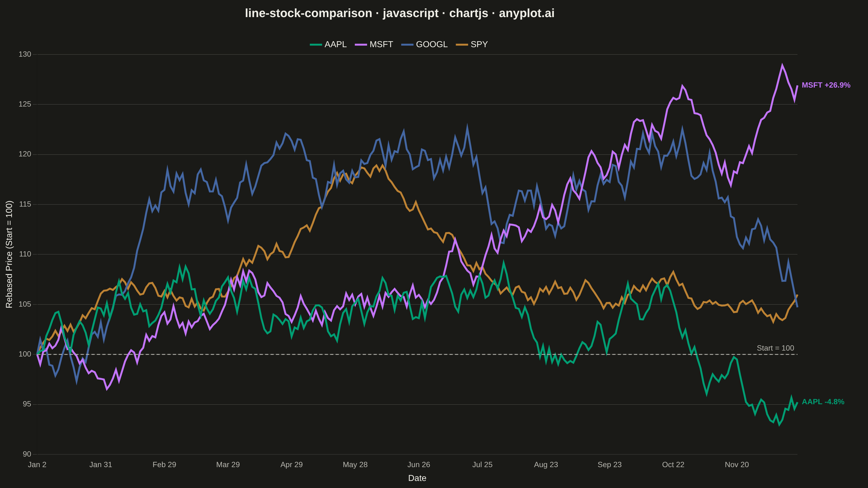868x488 pixels.
Task: Click the 'Oct 22' x-axis tick label
Action: [x=673, y=465]
